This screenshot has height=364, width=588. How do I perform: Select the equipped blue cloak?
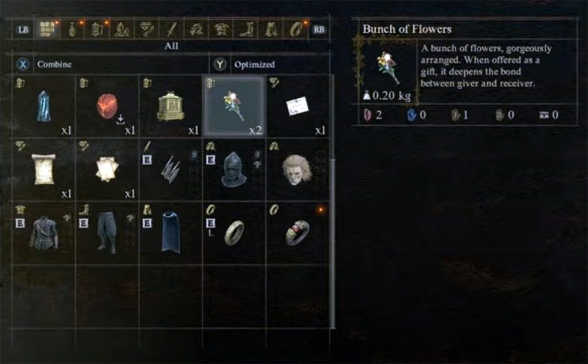click(171, 233)
